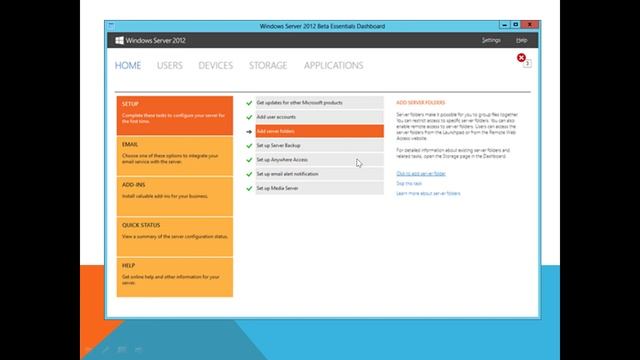
Task: Select the HELP category tile
Action: pos(175,277)
